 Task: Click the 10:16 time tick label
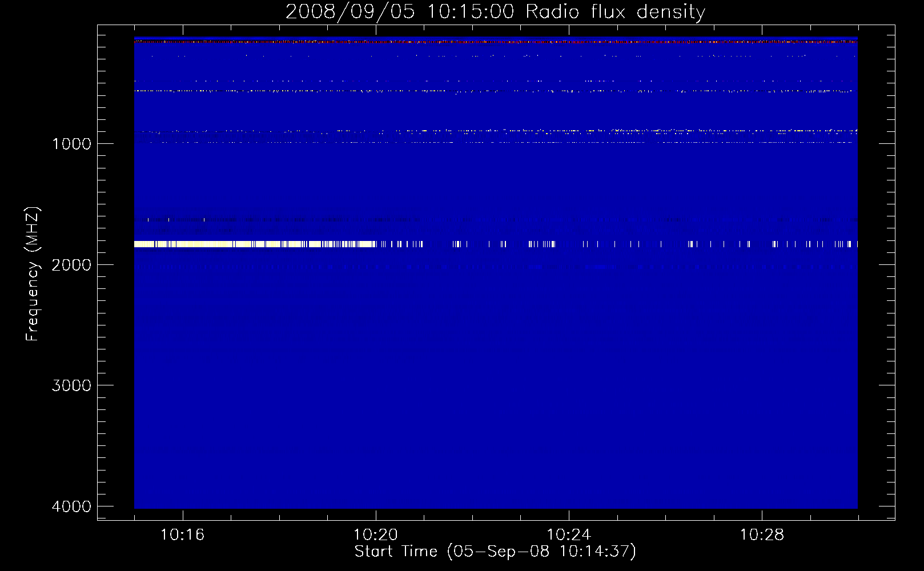click(182, 535)
